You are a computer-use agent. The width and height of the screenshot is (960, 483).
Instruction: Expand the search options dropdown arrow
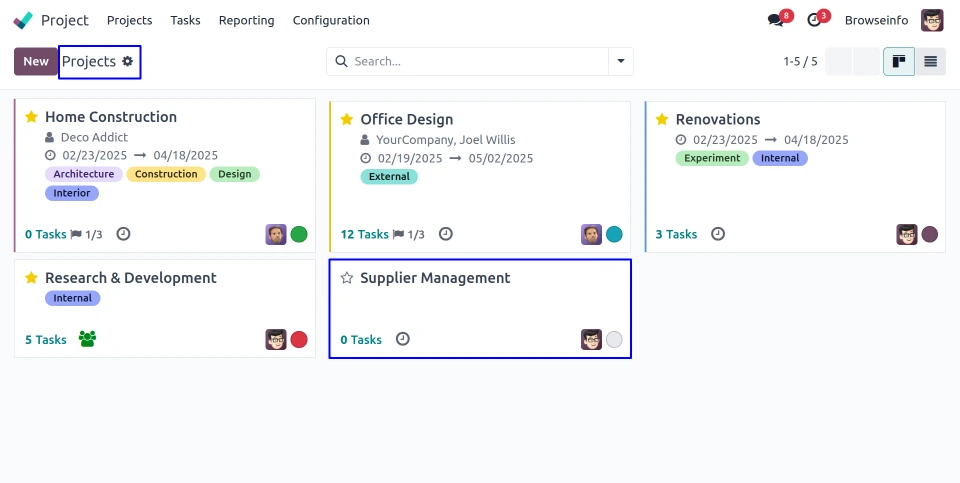pyautogui.click(x=621, y=62)
